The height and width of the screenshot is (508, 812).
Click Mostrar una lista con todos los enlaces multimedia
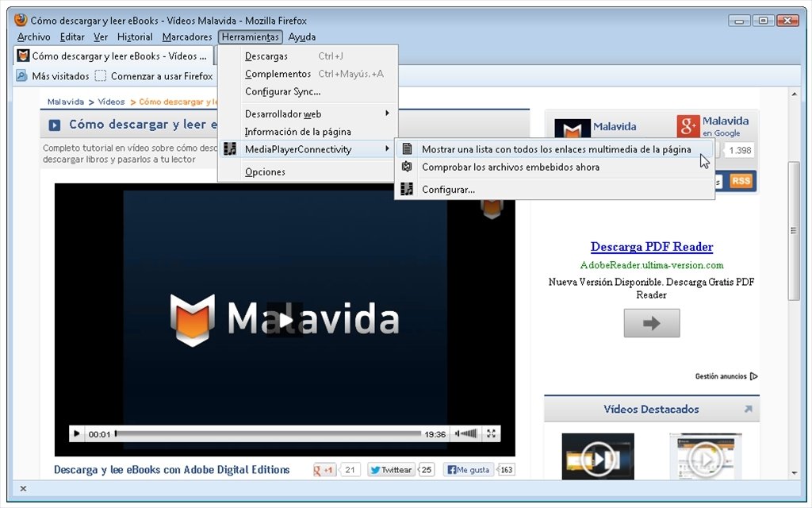click(556, 149)
